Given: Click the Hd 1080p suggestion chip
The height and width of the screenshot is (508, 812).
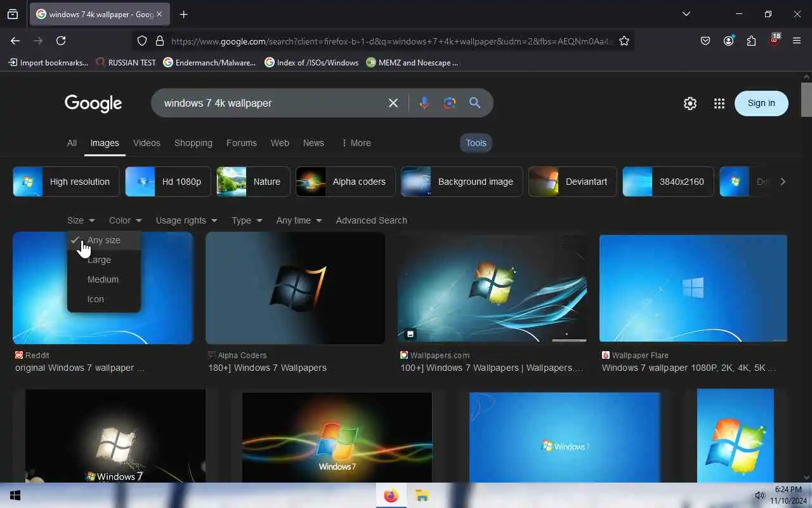Looking at the screenshot, I should pos(167,182).
